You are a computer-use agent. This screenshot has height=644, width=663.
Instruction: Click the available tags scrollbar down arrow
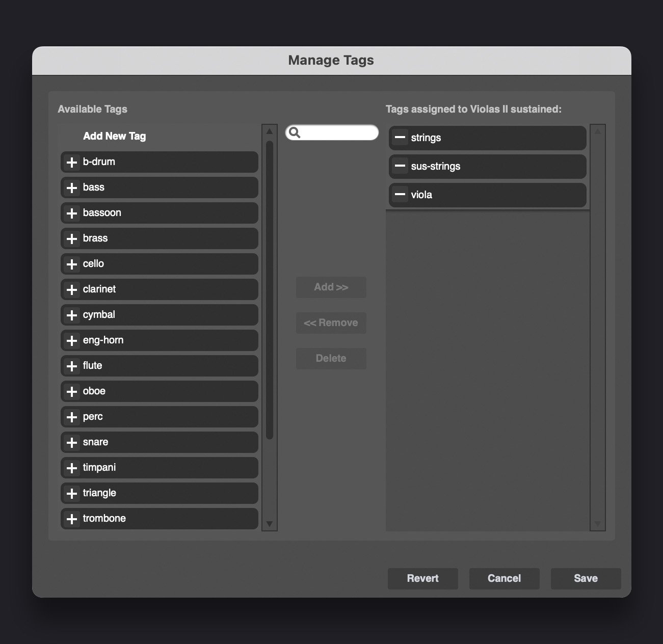(x=270, y=524)
